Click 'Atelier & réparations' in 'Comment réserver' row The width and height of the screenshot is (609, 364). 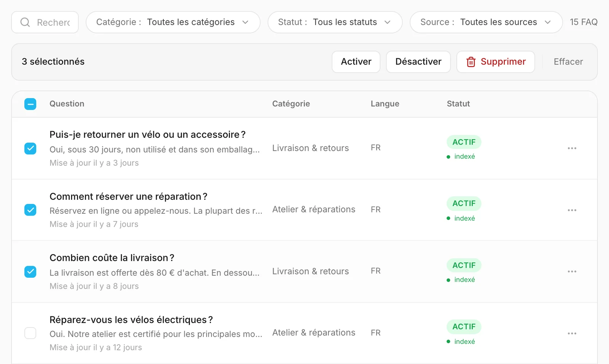314,210
